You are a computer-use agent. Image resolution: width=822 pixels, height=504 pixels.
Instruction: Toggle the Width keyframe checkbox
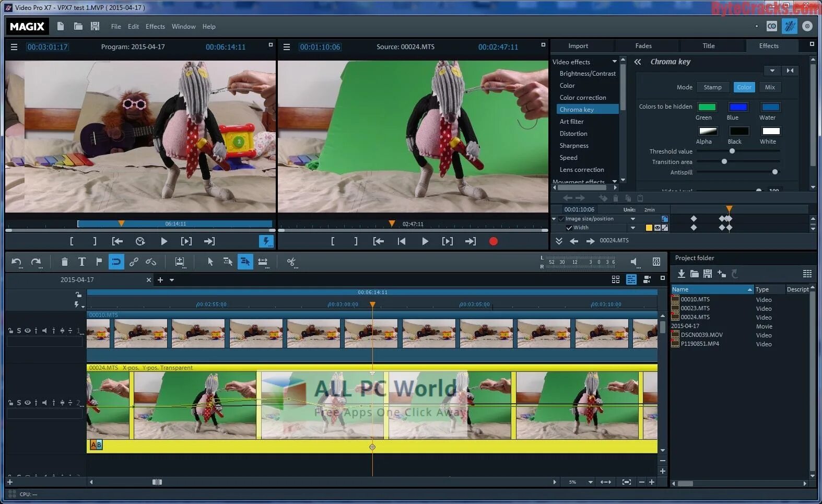[569, 228]
